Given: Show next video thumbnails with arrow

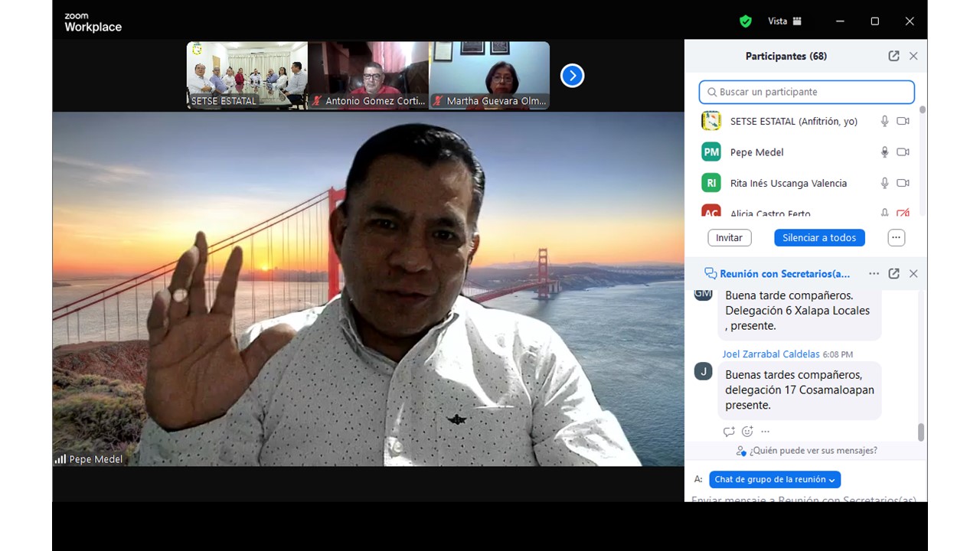Looking at the screenshot, I should coord(572,76).
